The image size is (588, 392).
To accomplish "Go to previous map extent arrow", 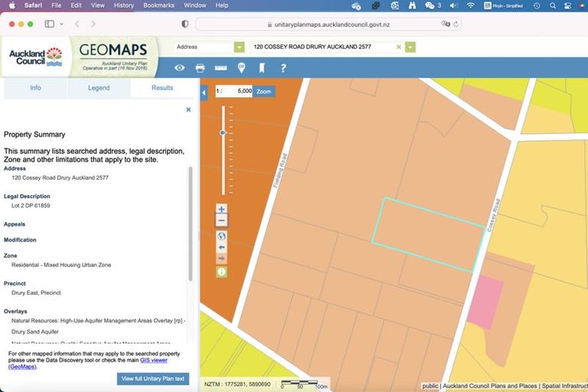I will [x=222, y=247].
